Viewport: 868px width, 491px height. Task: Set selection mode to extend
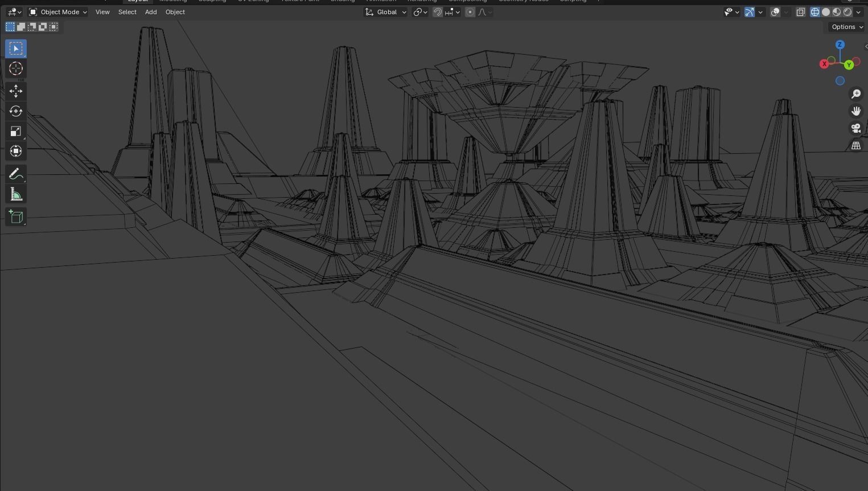coord(21,27)
